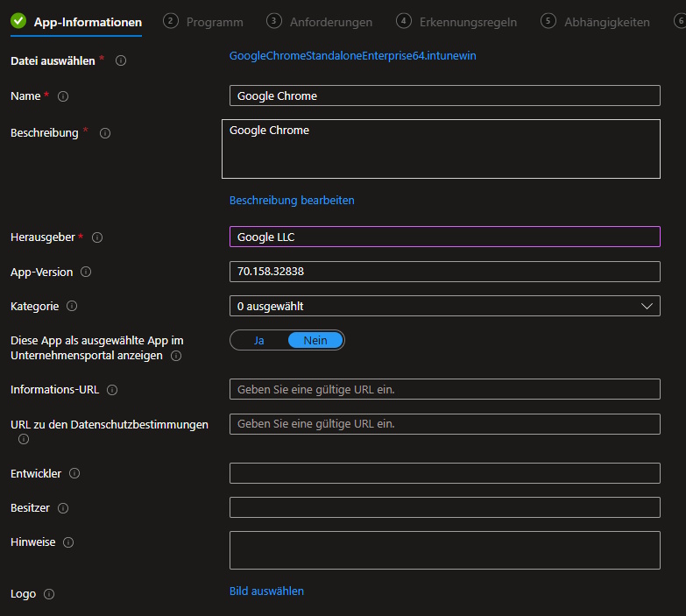Viewport: 686px width, 616px height.
Task: Click info icon beside Herausgeber label
Action: 97,237
